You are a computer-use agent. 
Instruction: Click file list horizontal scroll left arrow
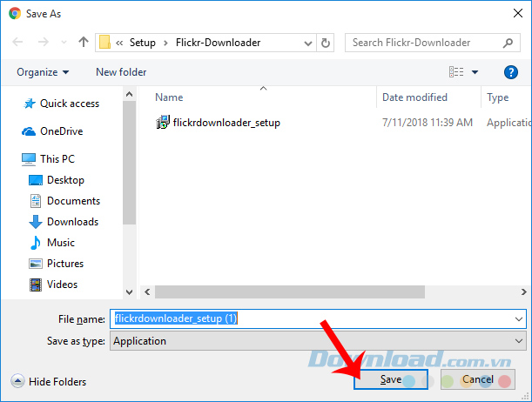click(147, 292)
